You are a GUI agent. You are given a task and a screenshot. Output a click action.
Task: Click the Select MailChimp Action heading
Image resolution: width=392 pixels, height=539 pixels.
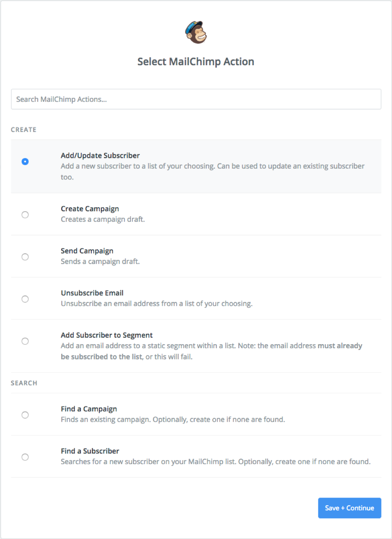click(x=196, y=61)
